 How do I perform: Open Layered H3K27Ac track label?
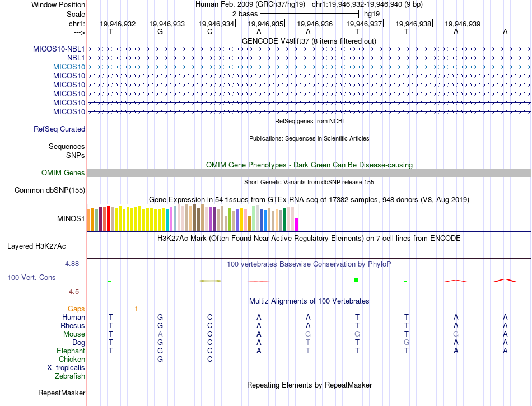tap(36, 246)
